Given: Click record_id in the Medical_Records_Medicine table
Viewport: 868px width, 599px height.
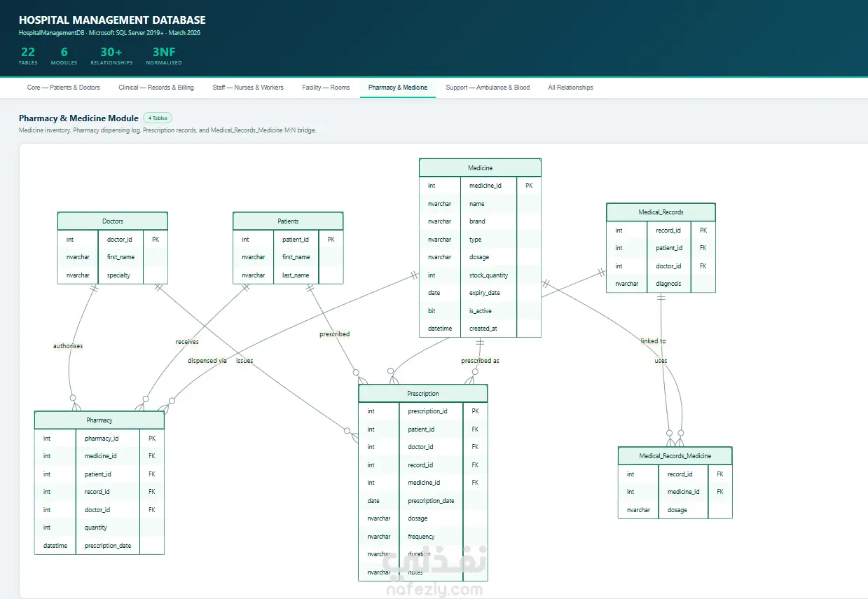Looking at the screenshot, I should 680,474.
